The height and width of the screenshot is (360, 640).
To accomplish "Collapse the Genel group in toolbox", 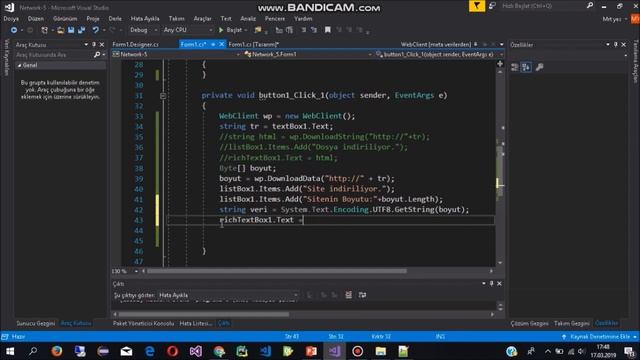I will [x=19, y=65].
